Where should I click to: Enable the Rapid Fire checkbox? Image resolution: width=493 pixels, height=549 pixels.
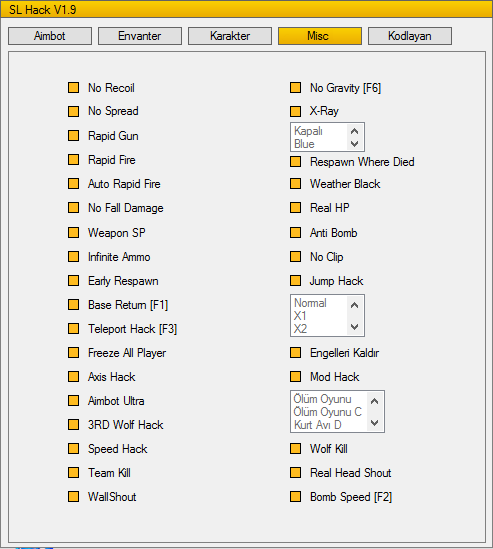[x=73, y=160]
